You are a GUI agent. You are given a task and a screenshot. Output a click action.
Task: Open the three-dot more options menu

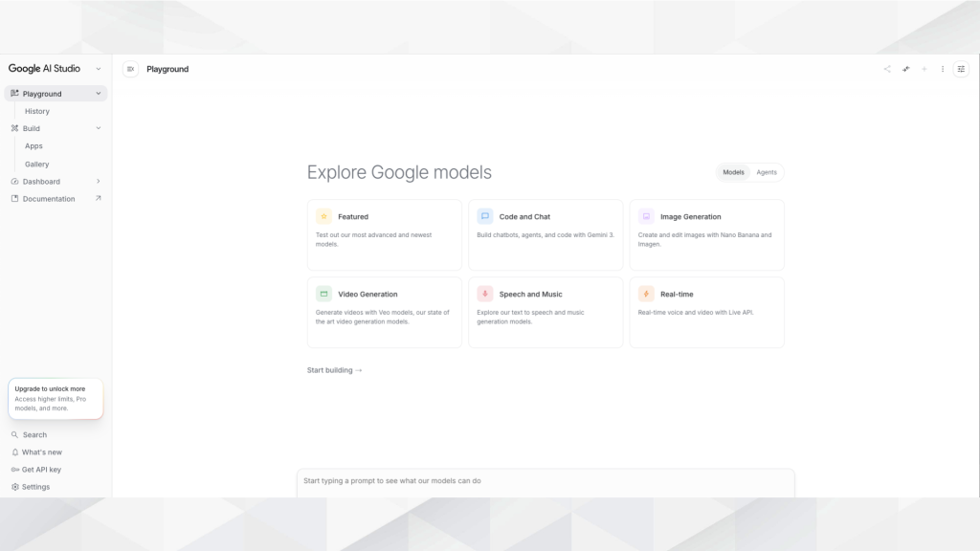(x=943, y=69)
